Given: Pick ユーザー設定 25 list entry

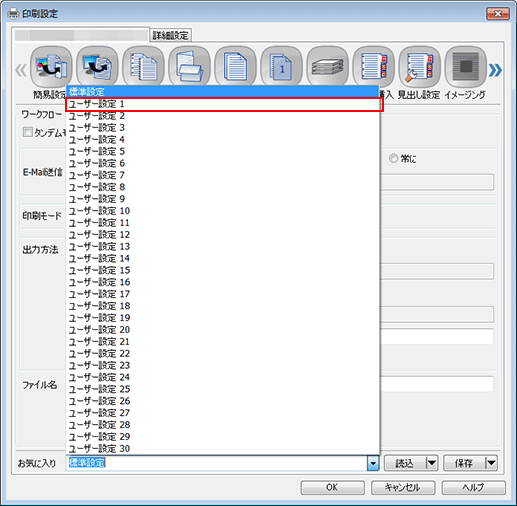Looking at the screenshot, I should 222,389.
